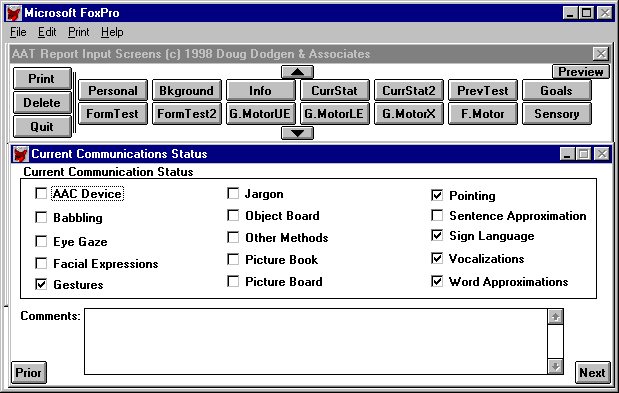The image size is (619, 393).
Task: Click the Quit button
Action: pyautogui.click(x=42, y=127)
